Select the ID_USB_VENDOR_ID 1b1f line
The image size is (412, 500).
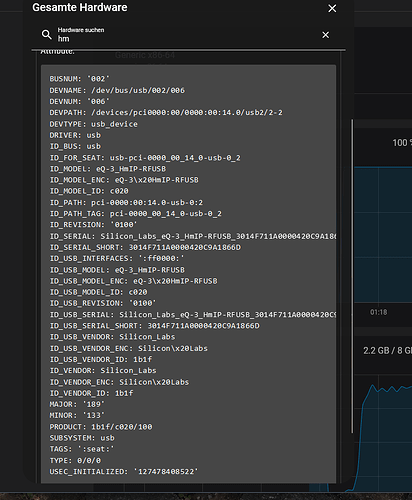(x=101, y=359)
